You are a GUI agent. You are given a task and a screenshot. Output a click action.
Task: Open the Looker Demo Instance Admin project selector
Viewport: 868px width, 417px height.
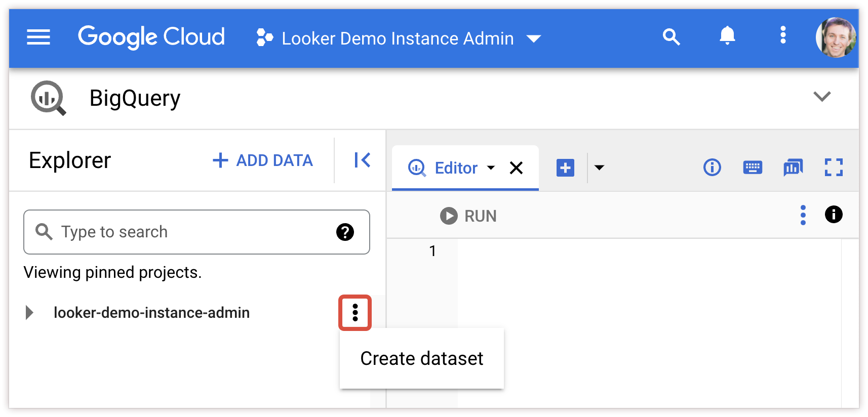(x=399, y=38)
